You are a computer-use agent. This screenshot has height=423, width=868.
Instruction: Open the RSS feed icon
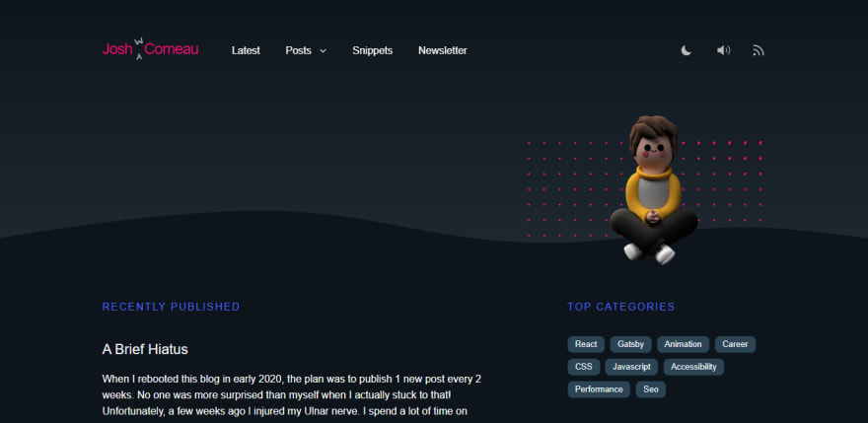(759, 50)
